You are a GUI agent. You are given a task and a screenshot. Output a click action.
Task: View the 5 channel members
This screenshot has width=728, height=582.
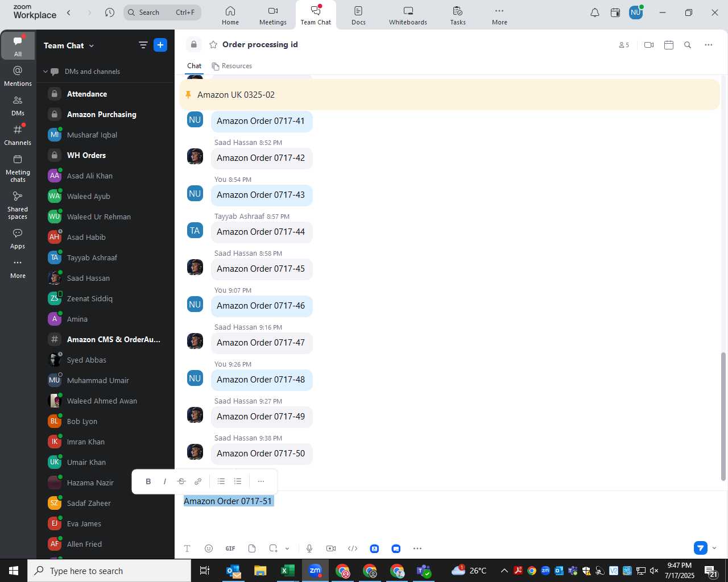[624, 45]
